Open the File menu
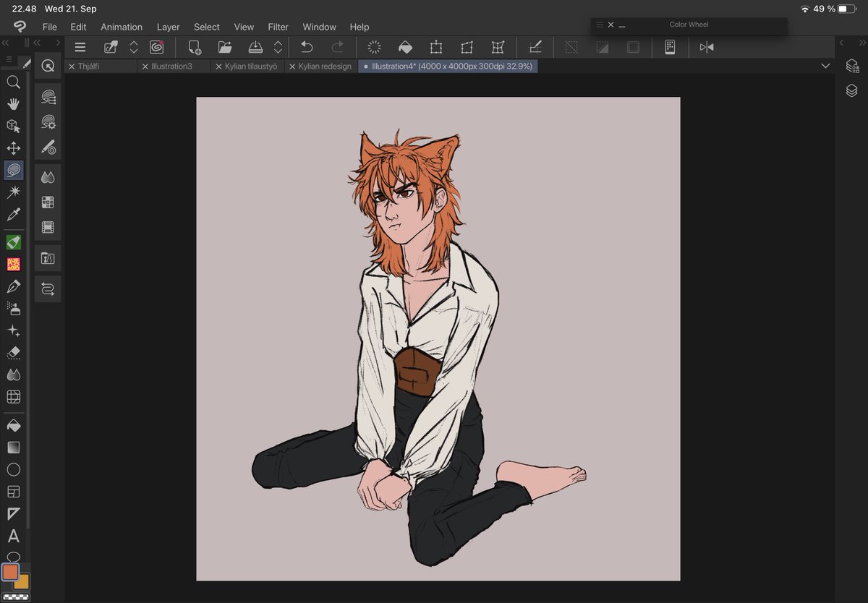Screen dimensions: 868x603 click(x=49, y=27)
